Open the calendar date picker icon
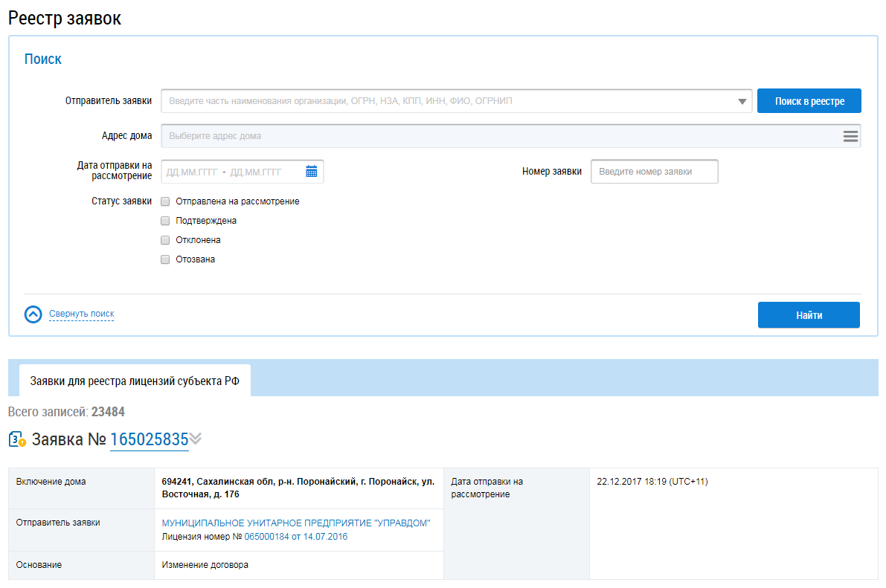This screenshot has width=886, height=588. pos(311,172)
